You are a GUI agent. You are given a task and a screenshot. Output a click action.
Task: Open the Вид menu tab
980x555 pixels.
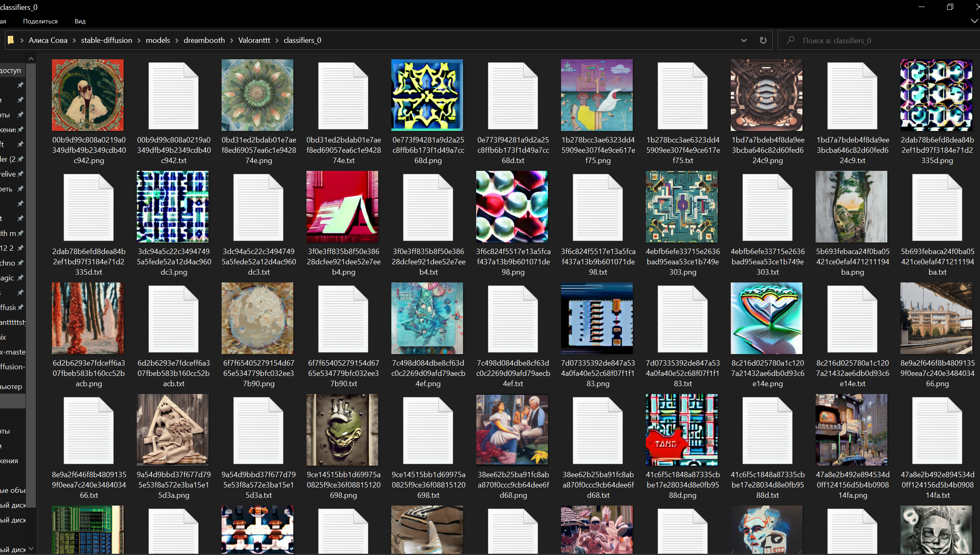coord(80,21)
